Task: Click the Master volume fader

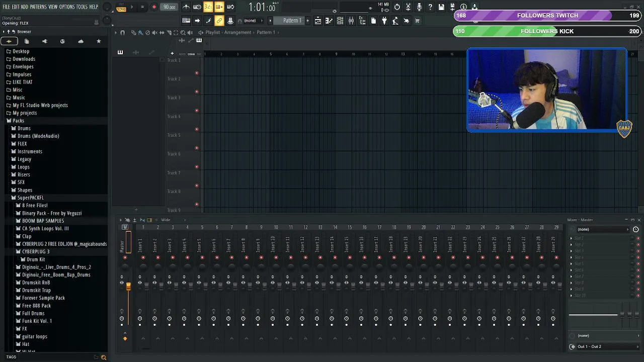Action: click(128, 286)
